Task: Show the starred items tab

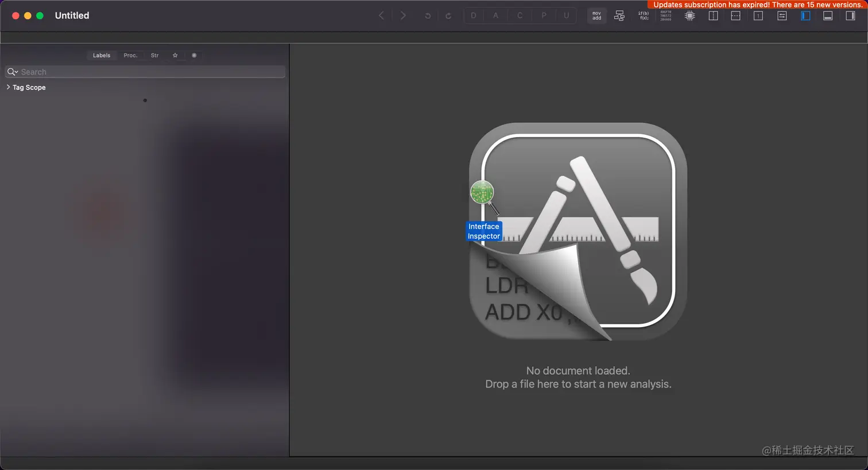Action: pyautogui.click(x=175, y=56)
